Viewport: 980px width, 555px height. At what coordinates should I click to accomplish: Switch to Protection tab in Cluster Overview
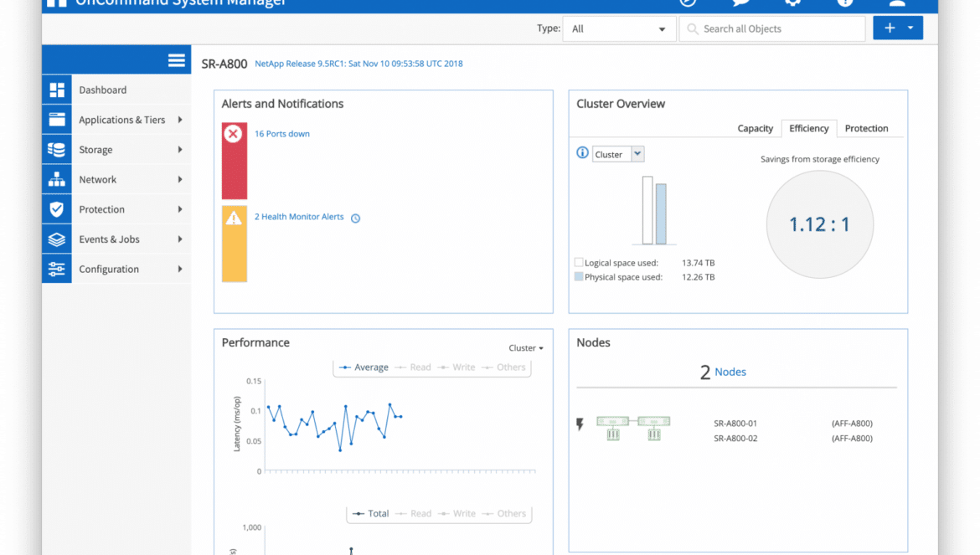coord(866,128)
